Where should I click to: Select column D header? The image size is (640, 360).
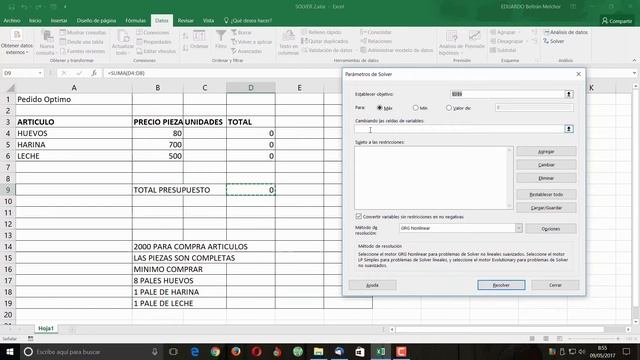[x=251, y=87]
